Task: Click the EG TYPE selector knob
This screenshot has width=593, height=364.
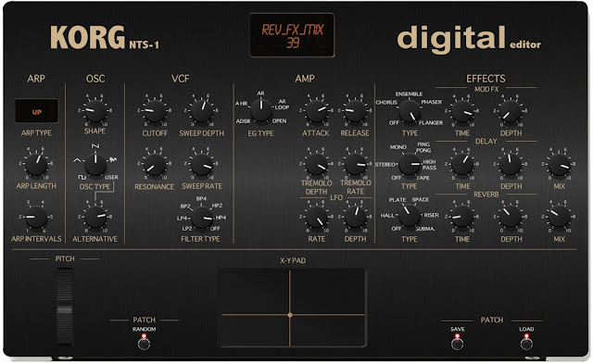Action: (x=260, y=110)
